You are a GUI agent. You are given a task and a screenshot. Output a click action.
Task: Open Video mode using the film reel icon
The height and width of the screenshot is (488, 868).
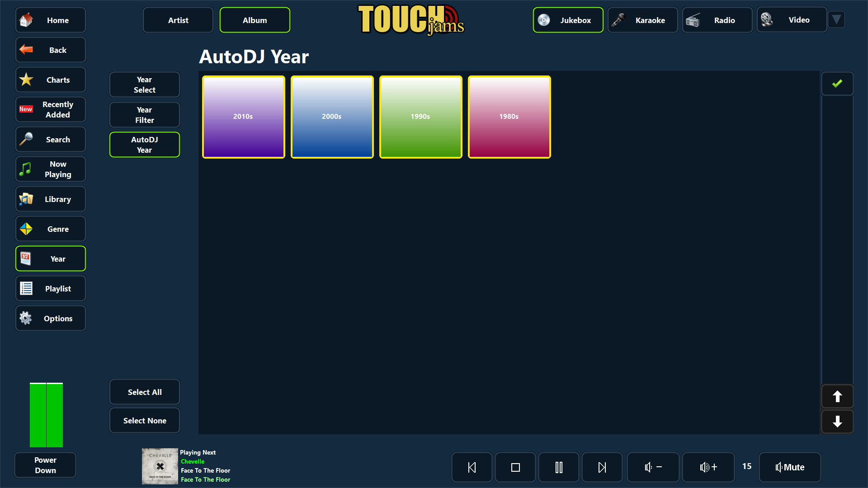point(767,20)
